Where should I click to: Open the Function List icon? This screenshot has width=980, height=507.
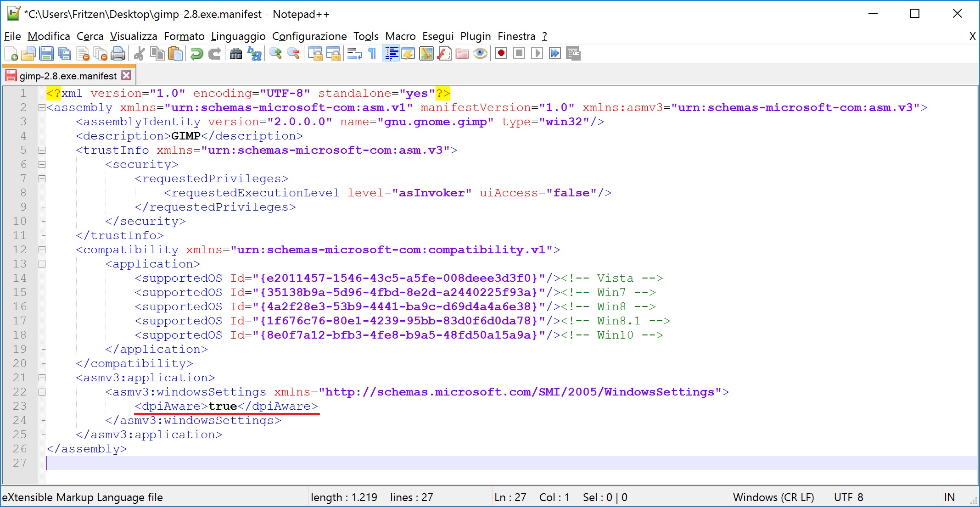point(444,54)
